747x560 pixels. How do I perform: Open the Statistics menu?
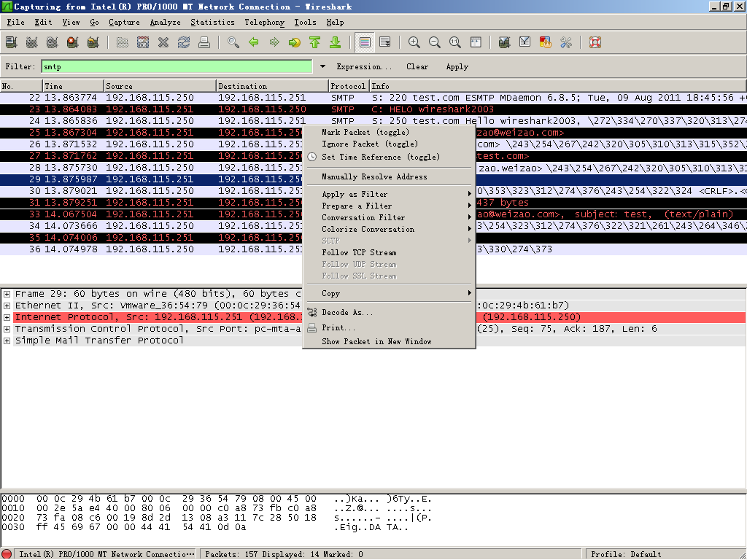pos(212,23)
